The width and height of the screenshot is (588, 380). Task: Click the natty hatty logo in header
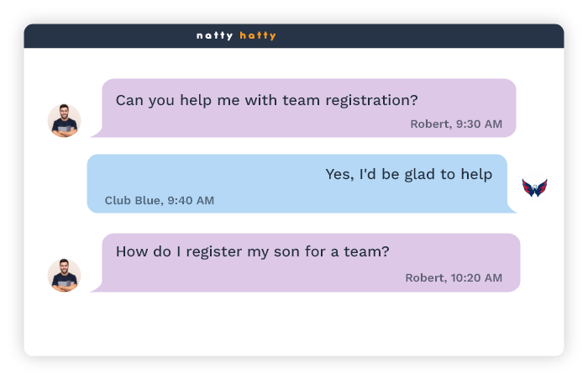236,36
